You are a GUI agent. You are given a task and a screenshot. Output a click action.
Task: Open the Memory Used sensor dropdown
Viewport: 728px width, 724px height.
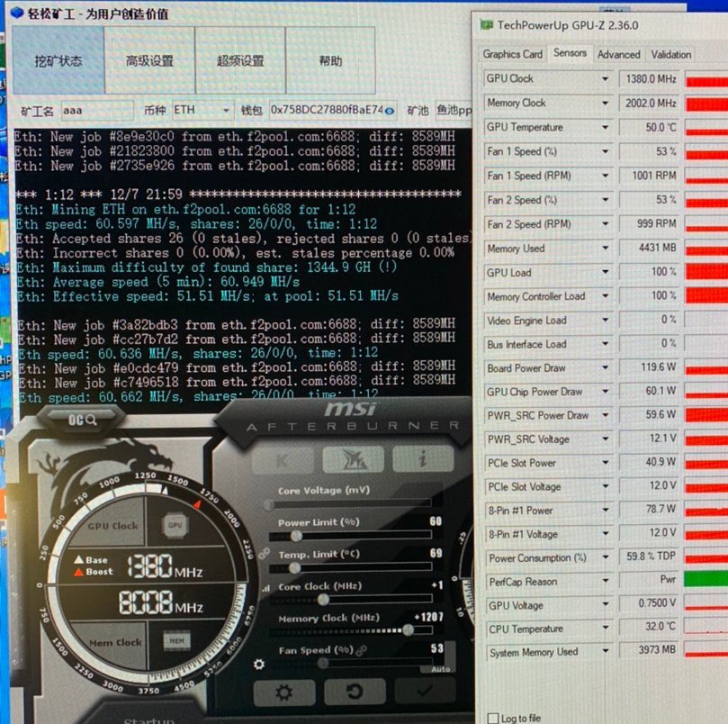pyautogui.click(x=605, y=249)
